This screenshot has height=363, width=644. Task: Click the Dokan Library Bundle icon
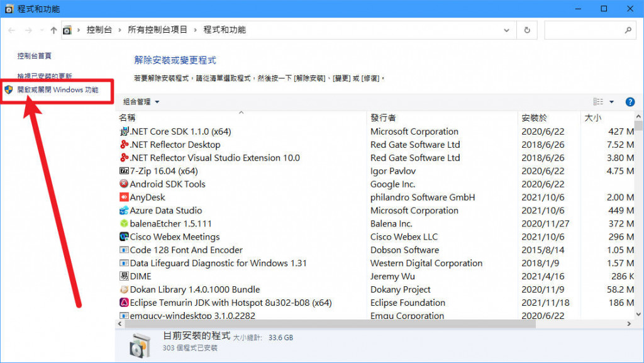point(124,289)
